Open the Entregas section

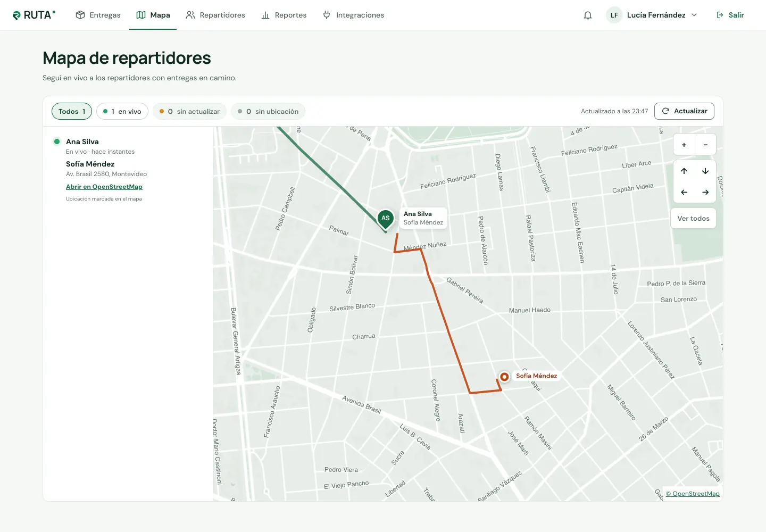(x=98, y=15)
